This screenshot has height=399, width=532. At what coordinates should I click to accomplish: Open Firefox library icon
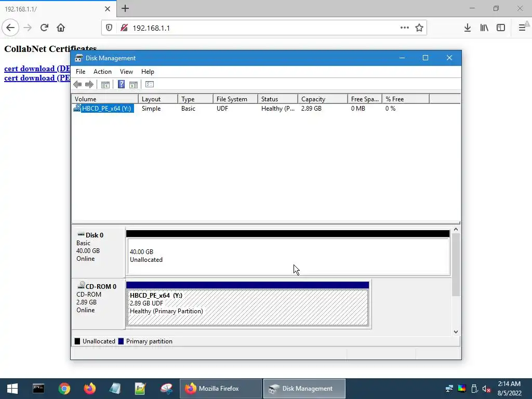(484, 28)
